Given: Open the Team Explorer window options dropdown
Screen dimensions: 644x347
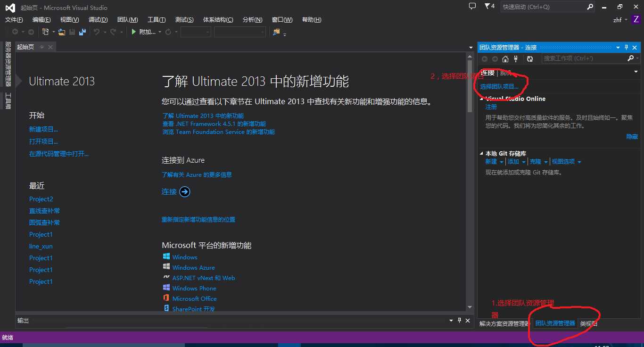Looking at the screenshot, I should tap(618, 48).
